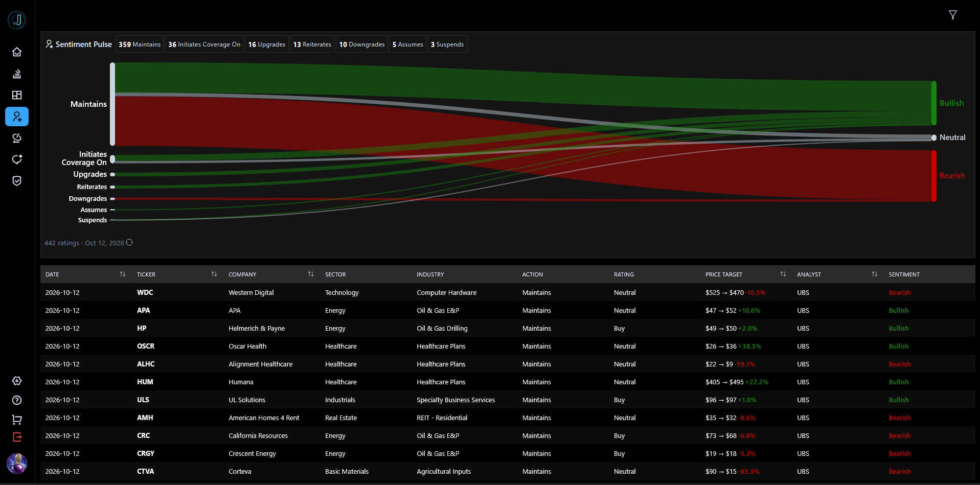
Task: Click the Sentiment Pulse person icon
Action: 49,44
